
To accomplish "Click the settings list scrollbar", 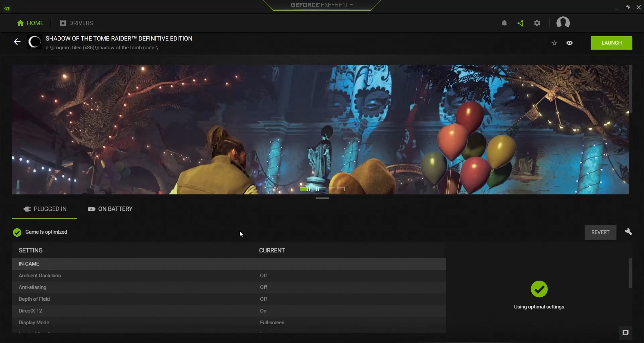I will click(x=630, y=273).
